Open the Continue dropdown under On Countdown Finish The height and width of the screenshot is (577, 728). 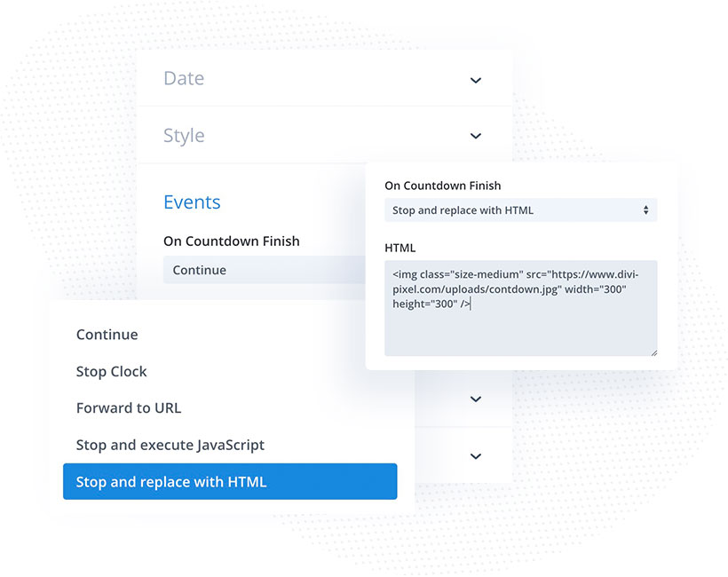point(265,270)
